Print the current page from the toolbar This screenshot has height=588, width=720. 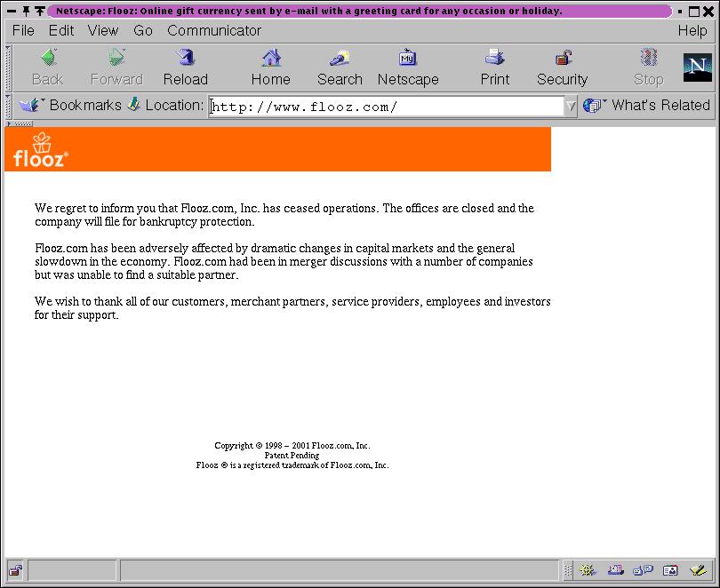coord(495,67)
